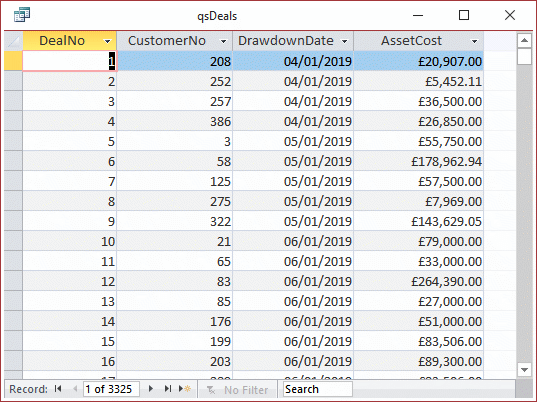Click AssetCost cell £5,452.11
The width and height of the screenshot is (537, 402).
point(419,81)
